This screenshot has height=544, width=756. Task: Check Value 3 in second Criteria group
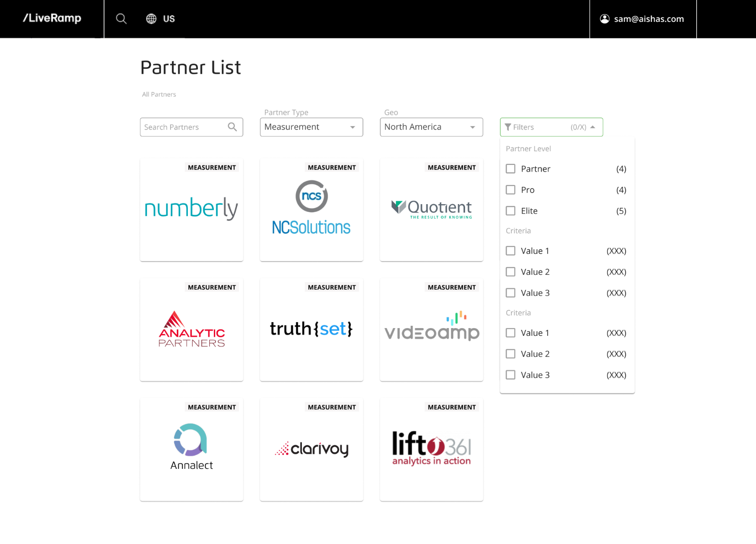coord(511,375)
